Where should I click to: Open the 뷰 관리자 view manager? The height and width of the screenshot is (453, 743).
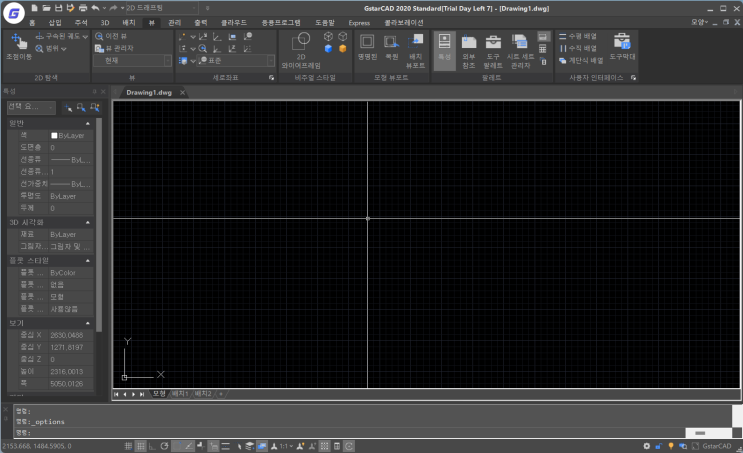point(114,48)
